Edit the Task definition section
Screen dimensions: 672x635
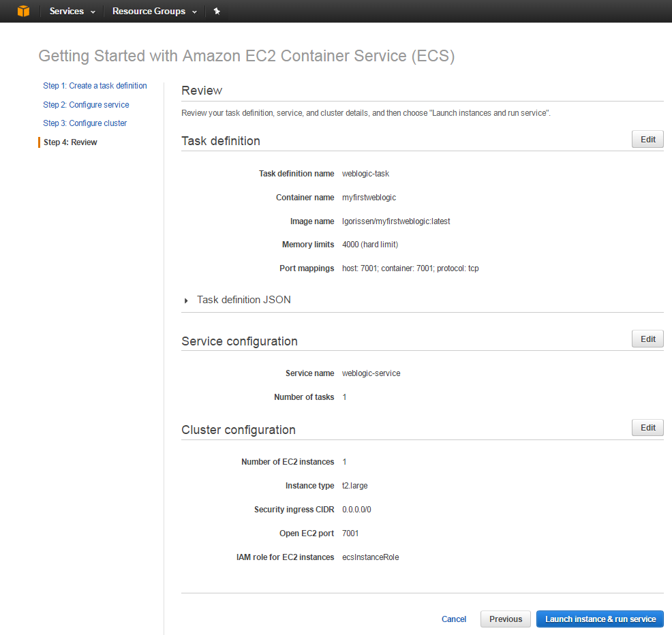click(647, 140)
